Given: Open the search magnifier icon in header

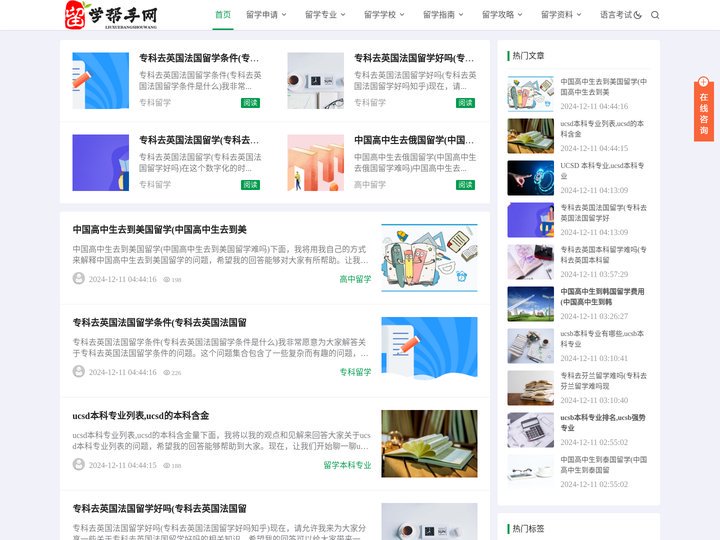Looking at the screenshot, I should 655,15.
